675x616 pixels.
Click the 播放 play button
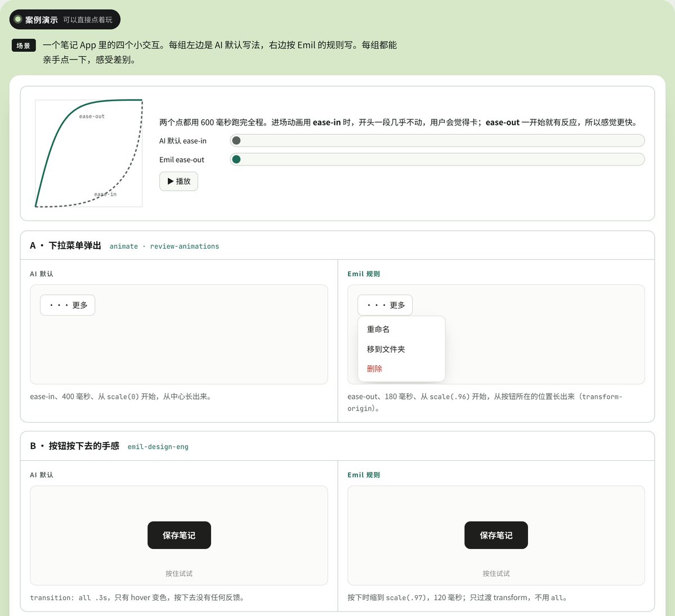click(x=178, y=181)
